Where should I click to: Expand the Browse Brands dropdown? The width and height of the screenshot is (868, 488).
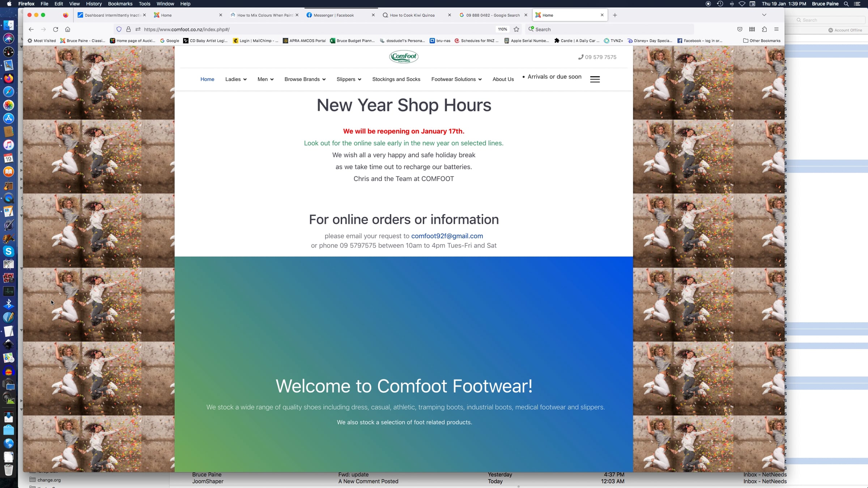click(x=305, y=79)
